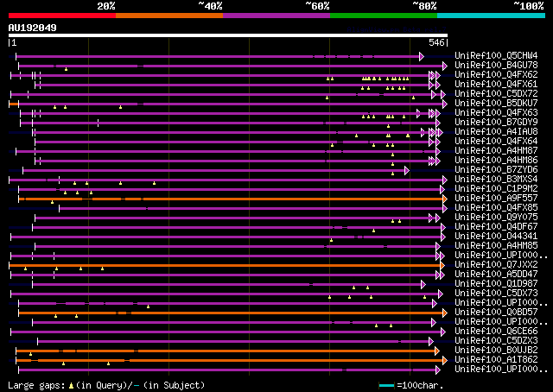Click the orange arrowhead ending B0UJB2 alignment
The height and width of the screenshot is (392, 553).
click(437, 351)
